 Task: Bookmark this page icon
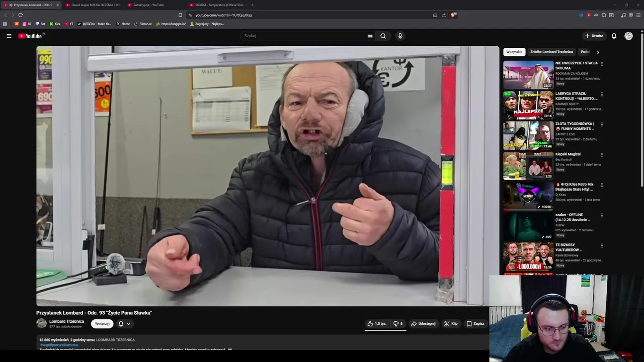180,15
